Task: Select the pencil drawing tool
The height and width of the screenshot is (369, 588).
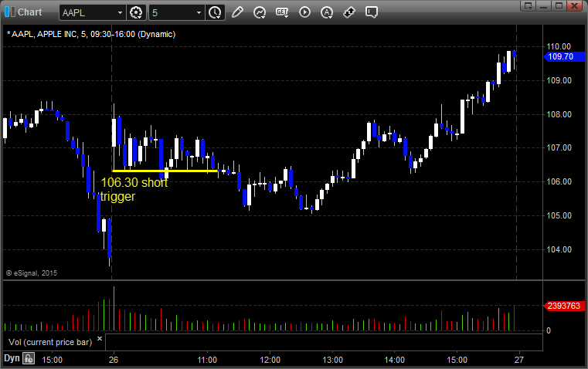Action: click(x=237, y=12)
